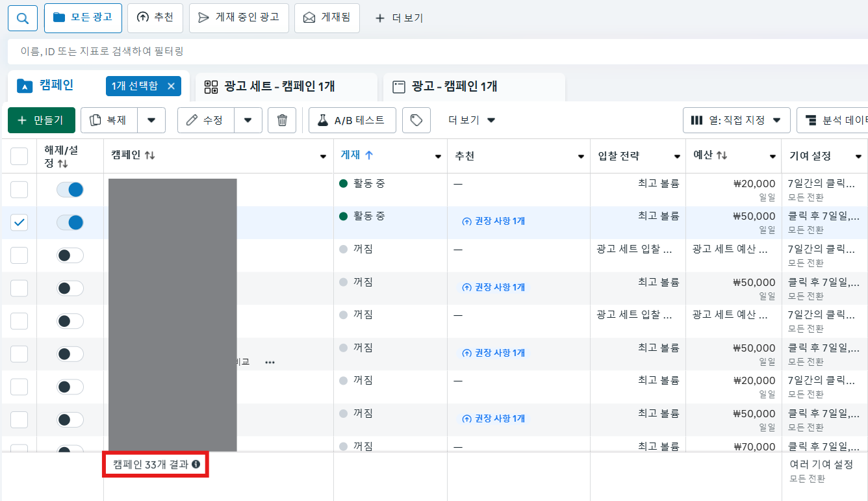This screenshot has height=501, width=868.
Task: Switch to 광고 세트 - 캠페인 1개 tab
Action: [x=279, y=86]
